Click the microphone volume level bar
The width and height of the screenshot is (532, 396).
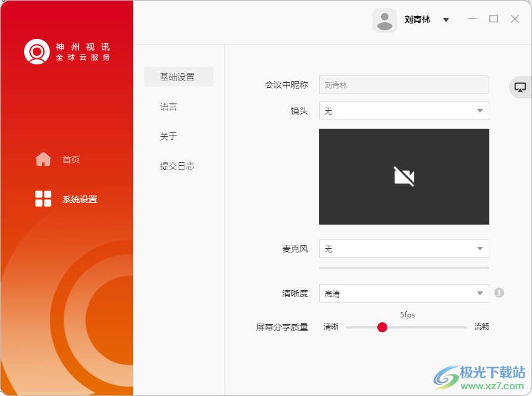(x=404, y=268)
